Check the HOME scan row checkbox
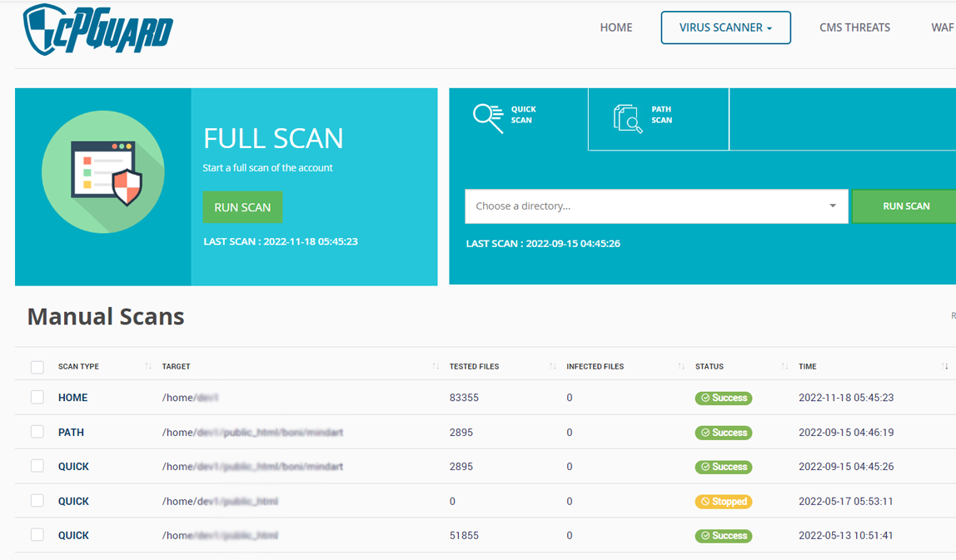The image size is (956, 560). (x=37, y=397)
